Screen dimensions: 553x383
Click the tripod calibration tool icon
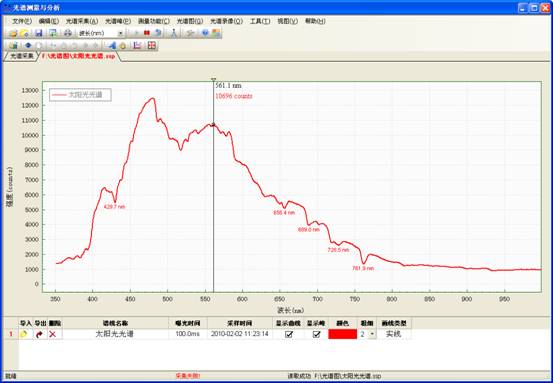click(x=173, y=33)
